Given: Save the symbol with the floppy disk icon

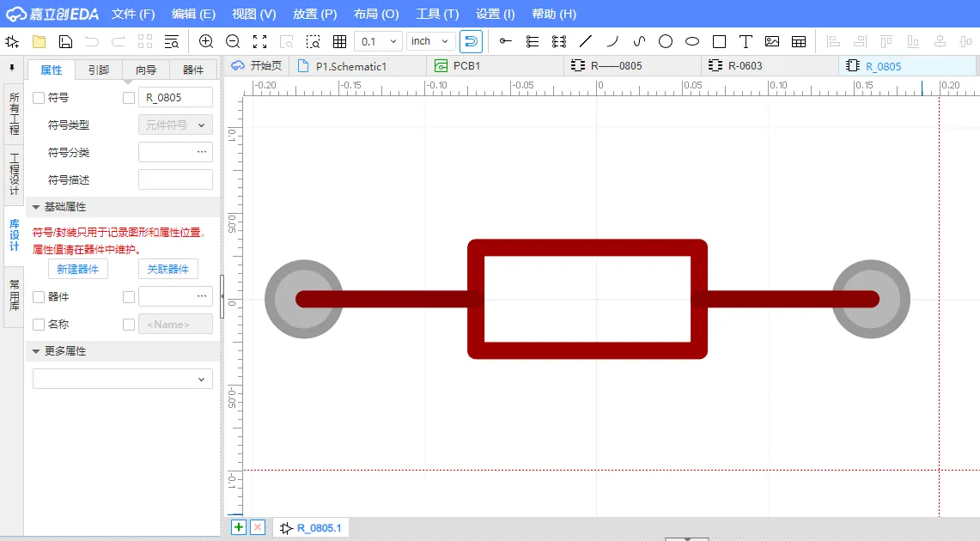Looking at the screenshot, I should 65,42.
